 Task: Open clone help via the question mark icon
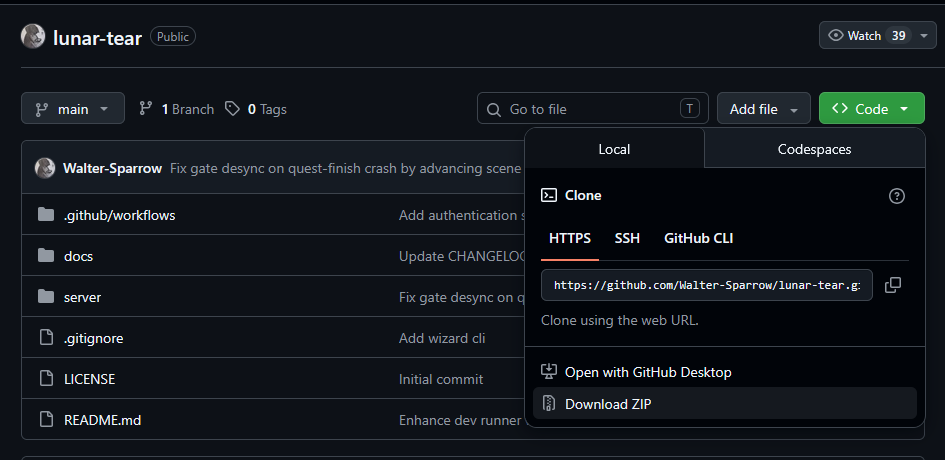click(897, 196)
